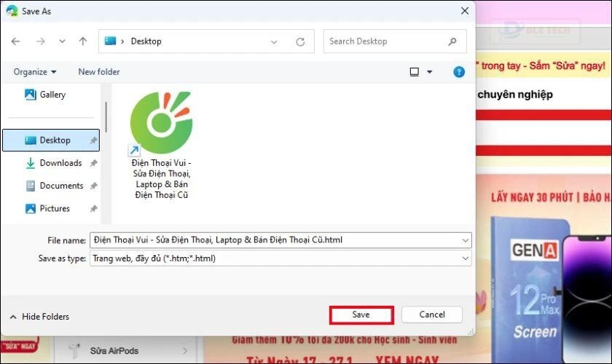Screen dimensions: 612x364
Task: Click the Cancel button
Action: coord(432,314)
